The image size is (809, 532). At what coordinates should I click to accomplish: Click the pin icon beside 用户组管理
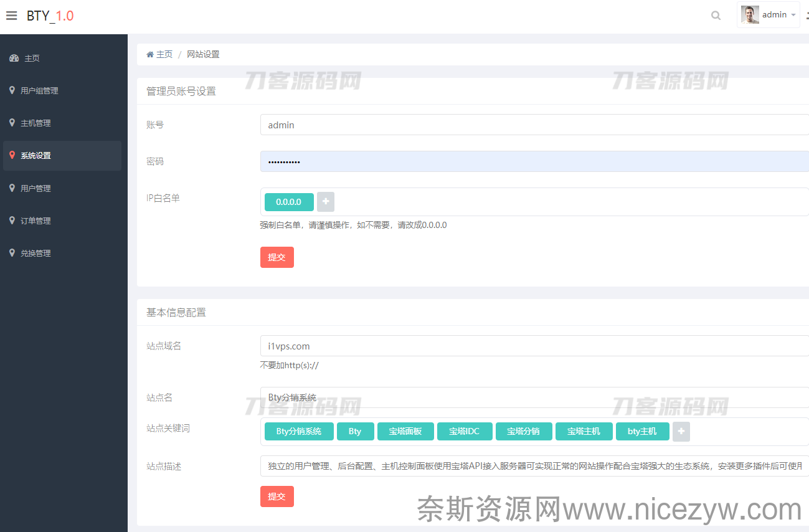pos(12,90)
